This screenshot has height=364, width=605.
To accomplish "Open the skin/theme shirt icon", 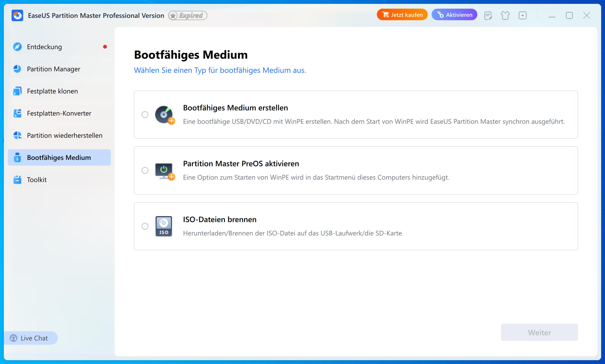I will [x=505, y=15].
